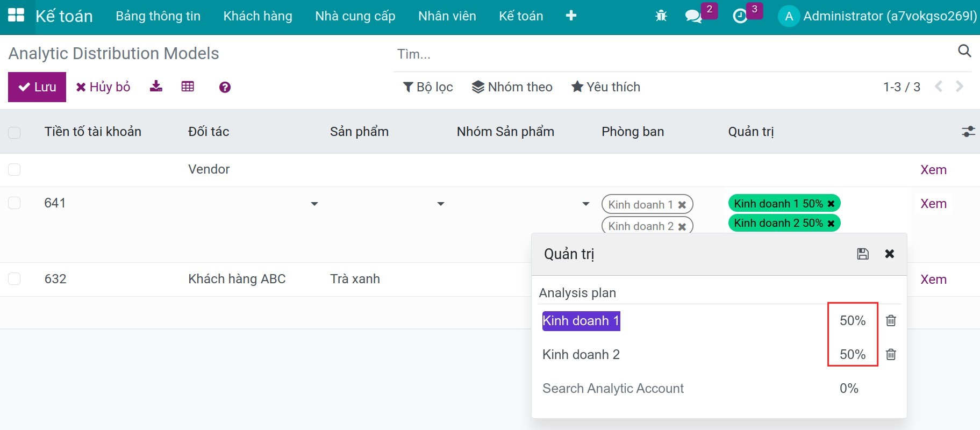Remove Kinh doanh 2 department tag
980x430 pixels.
point(682,226)
